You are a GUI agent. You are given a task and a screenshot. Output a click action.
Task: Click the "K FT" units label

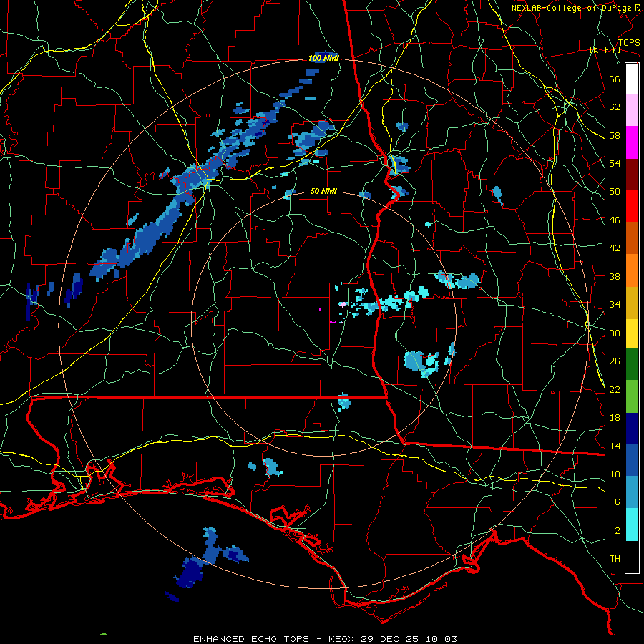coord(605,49)
